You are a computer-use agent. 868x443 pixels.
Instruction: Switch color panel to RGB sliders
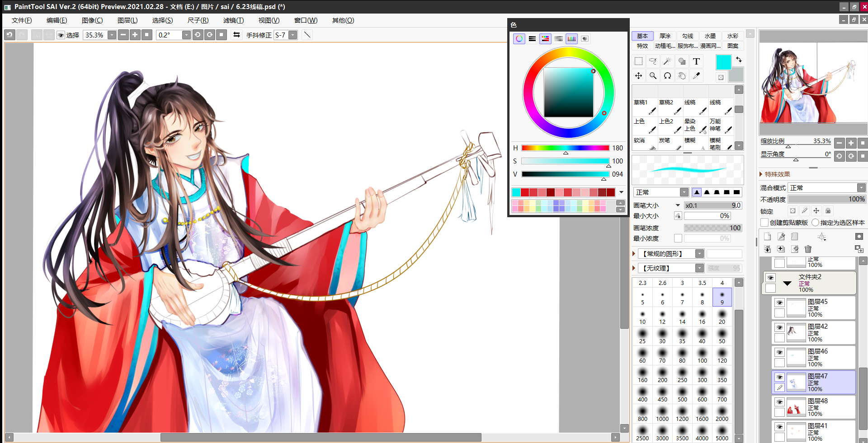[533, 39]
